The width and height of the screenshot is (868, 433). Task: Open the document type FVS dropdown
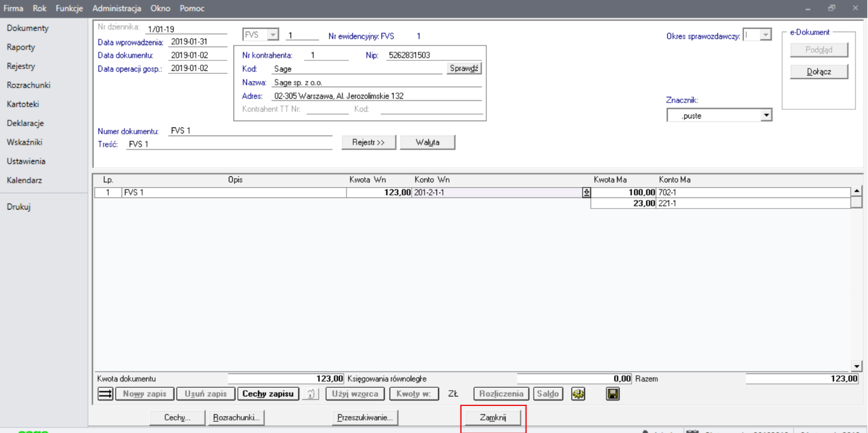[x=273, y=35]
